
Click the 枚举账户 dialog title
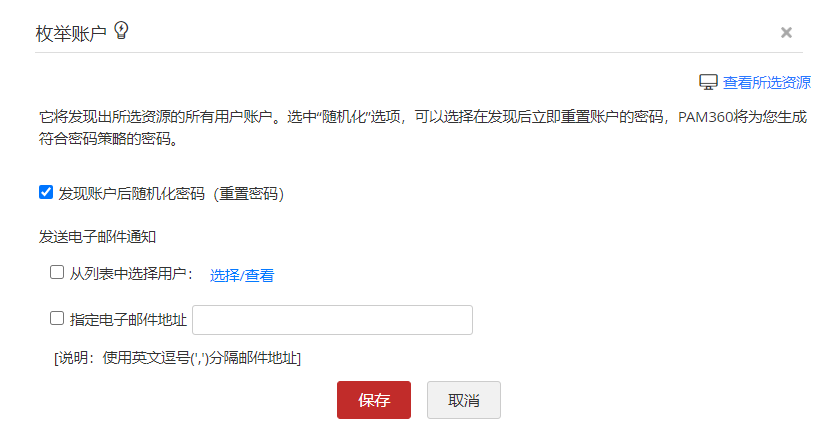pyautogui.click(x=71, y=33)
